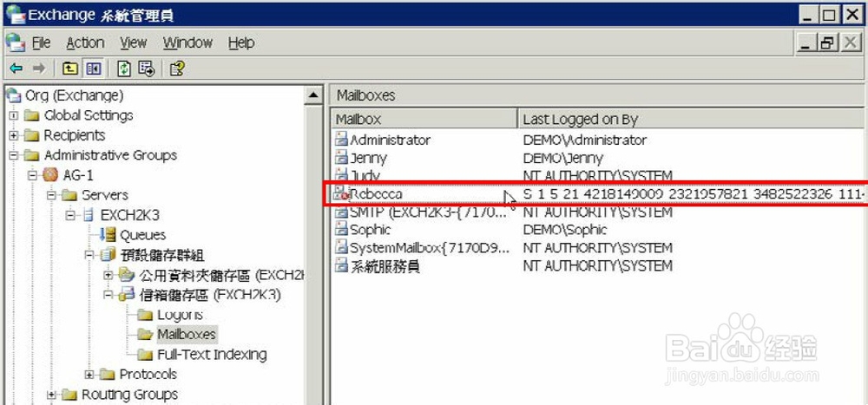This screenshot has height=405, width=868.
Task: Click the Administrator mailbox icon
Action: tap(342, 140)
